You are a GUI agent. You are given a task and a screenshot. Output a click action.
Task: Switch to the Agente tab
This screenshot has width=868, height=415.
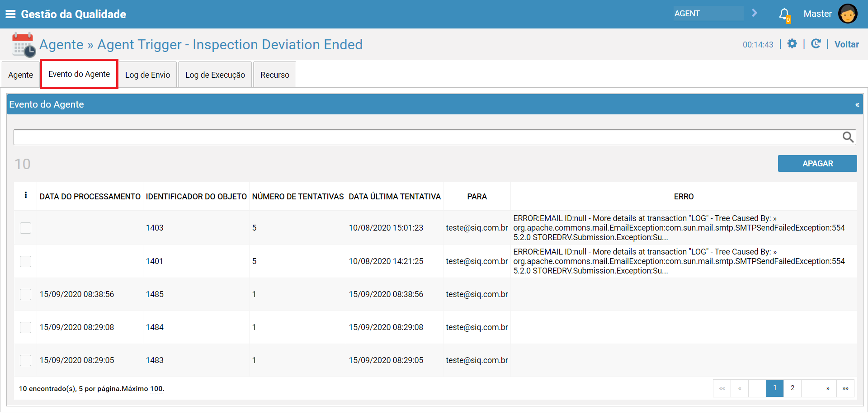21,75
